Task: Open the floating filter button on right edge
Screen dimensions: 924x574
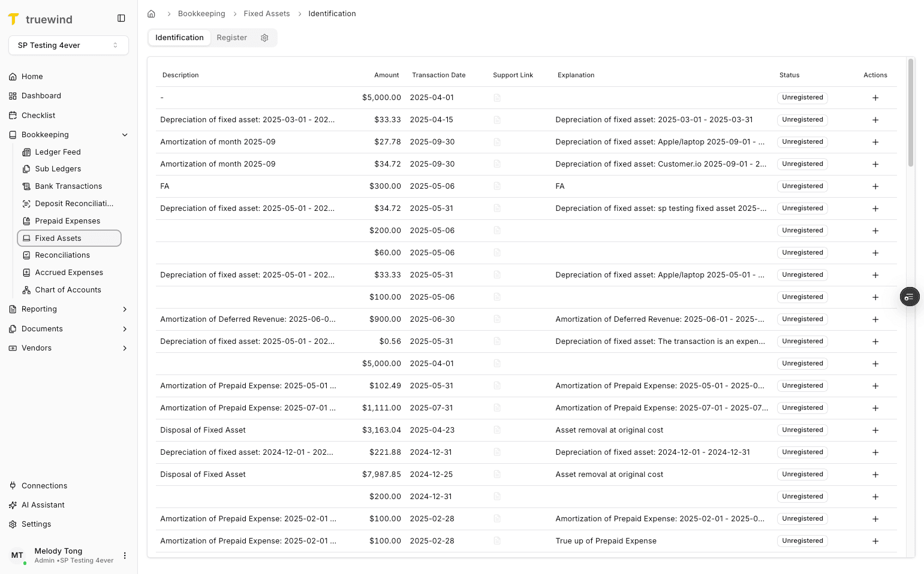Action: (x=910, y=297)
